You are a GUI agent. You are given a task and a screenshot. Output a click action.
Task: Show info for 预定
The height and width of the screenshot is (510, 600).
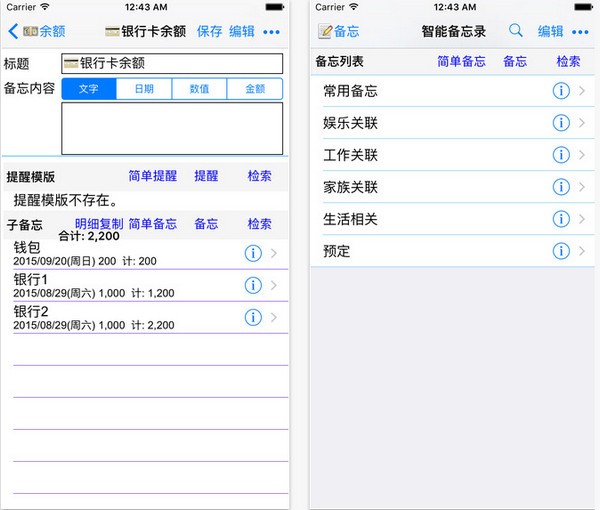click(x=561, y=251)
